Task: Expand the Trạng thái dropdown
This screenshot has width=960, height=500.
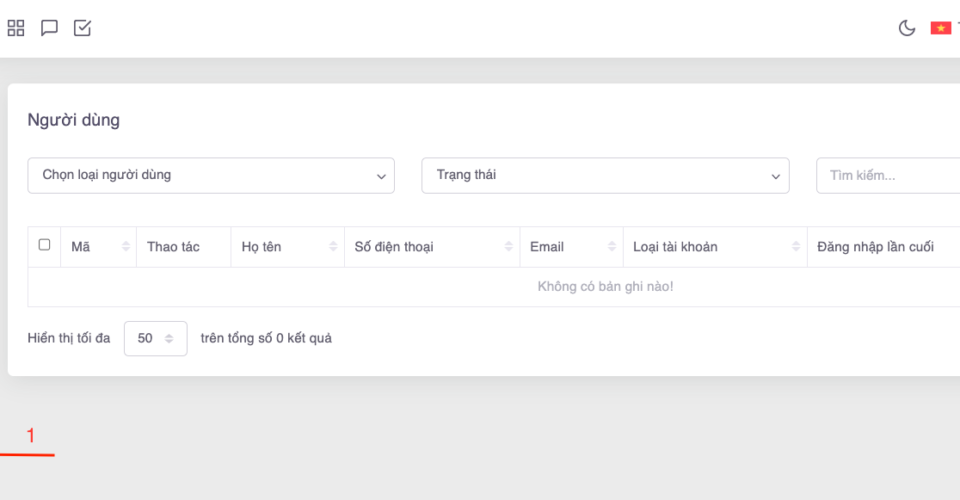Action: point(605,175)
